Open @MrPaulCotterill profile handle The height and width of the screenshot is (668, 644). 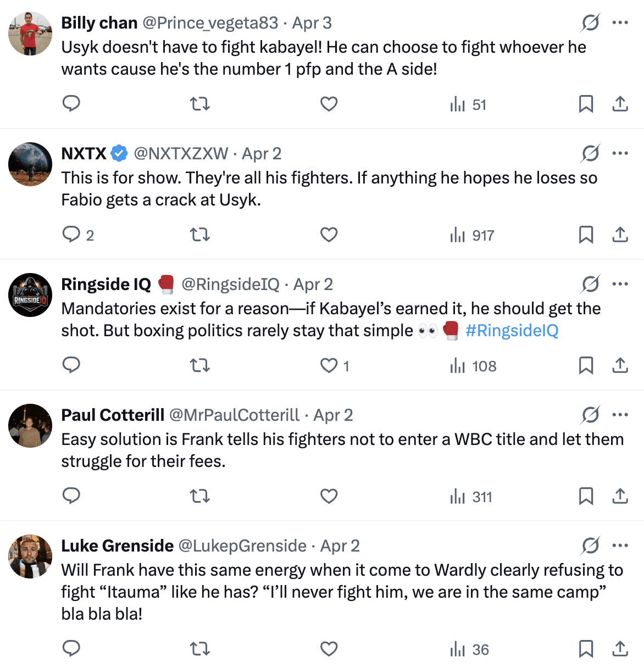[234, 415]
